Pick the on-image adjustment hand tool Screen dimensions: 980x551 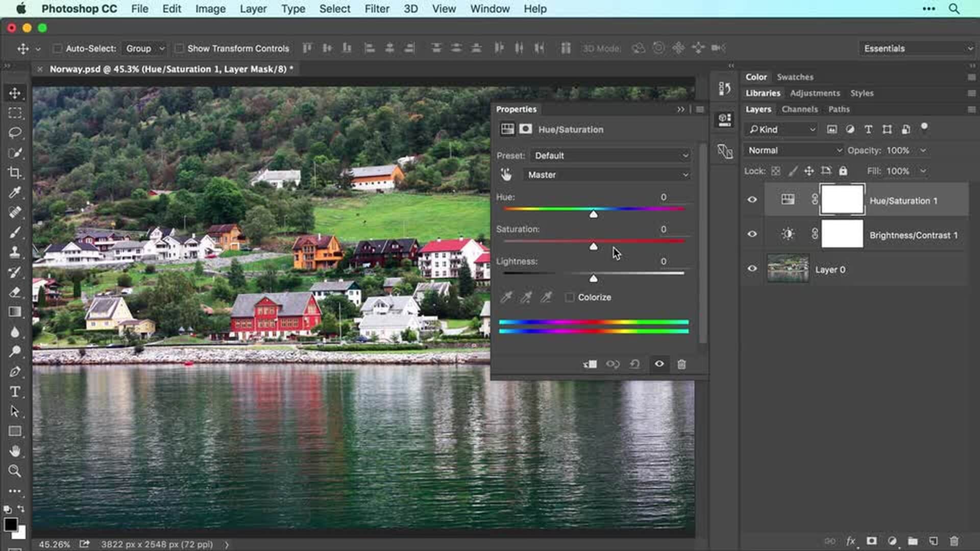point(506,174)
